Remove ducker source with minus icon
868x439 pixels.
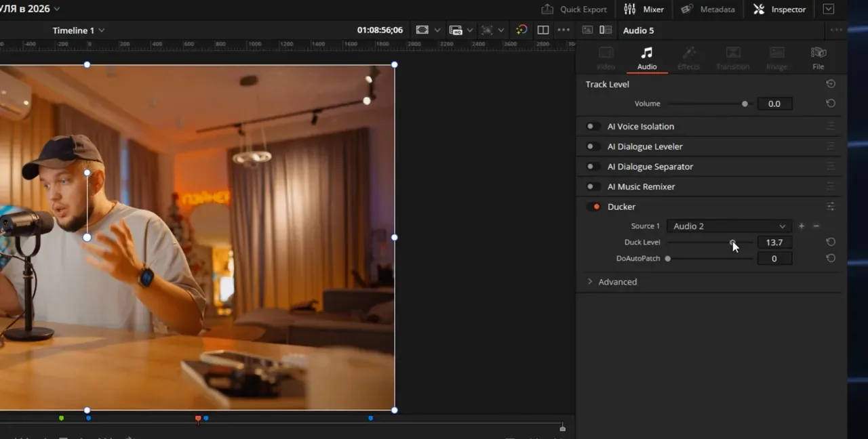(816, 226)
